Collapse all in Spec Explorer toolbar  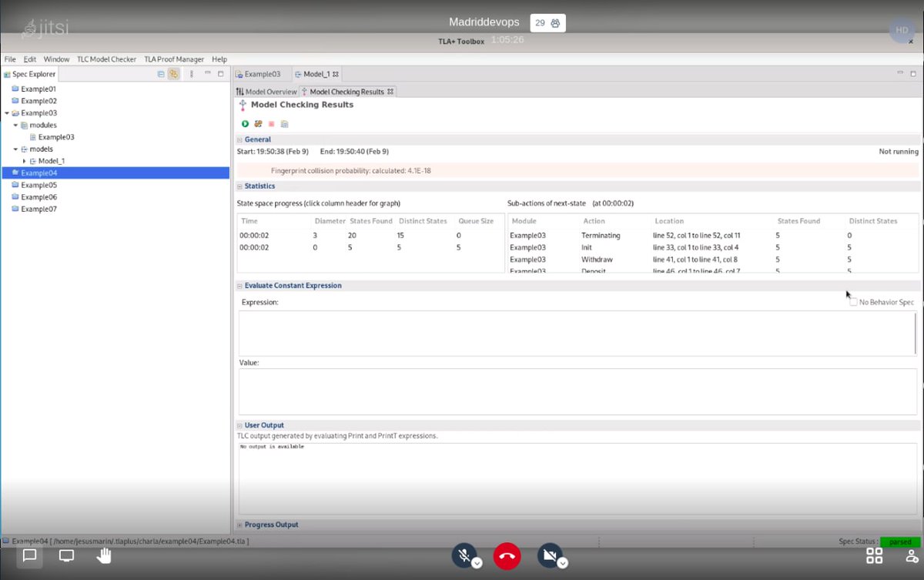point(161,74)
